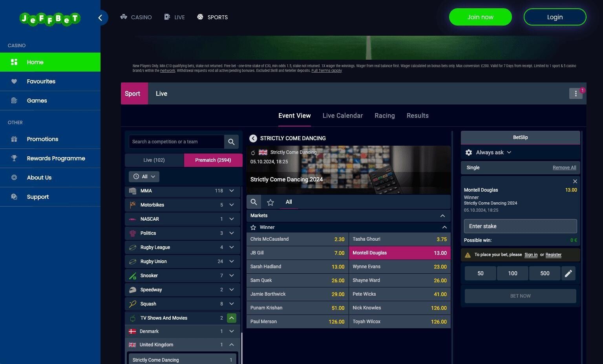Viewport: 603px width, 364px height.
Task: Click the Motorbikes sport icon
Action: click(133, 205)
